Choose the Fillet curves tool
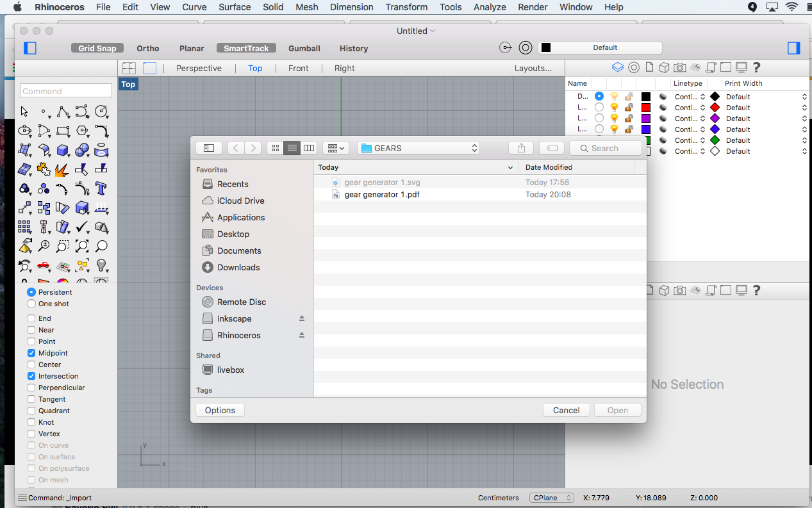The image size is (812, 508). pyautogui.click(x=101, y=131)
